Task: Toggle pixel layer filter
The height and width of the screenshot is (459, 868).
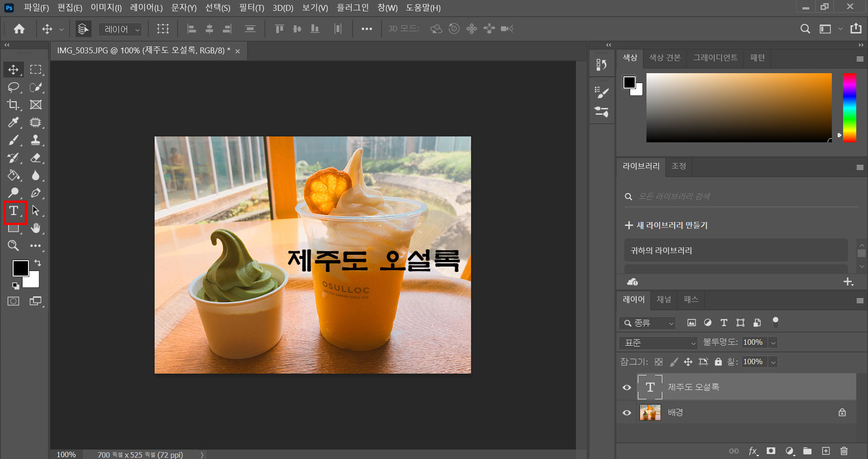Action: (692, 323)
